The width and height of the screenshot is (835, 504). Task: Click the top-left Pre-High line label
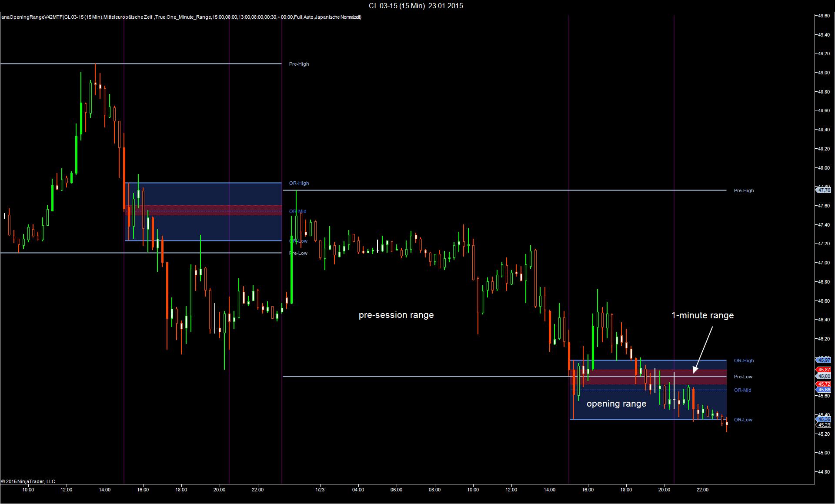coord(299,64)
